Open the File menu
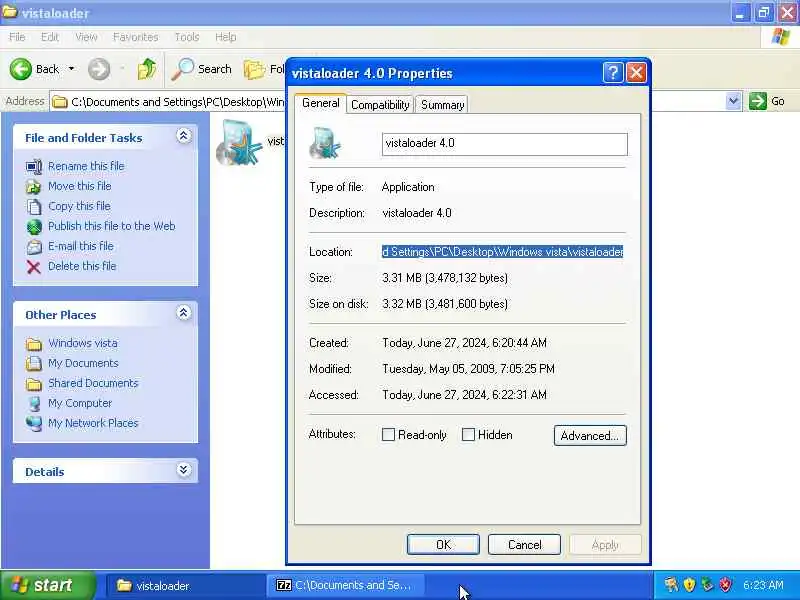The width and height of the screenshot is (800, 600). click(17, 37)
